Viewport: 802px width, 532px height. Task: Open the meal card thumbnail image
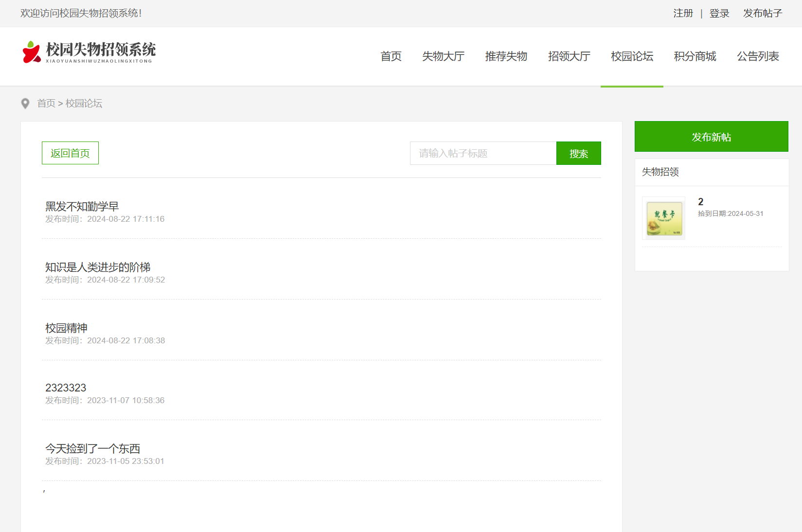click(x=663, y=218)
